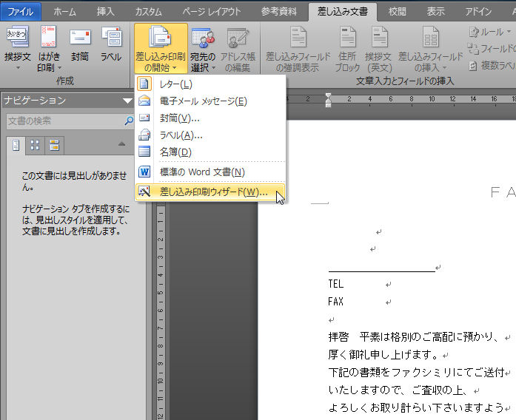Open the アドイン tab

click(478, 12)
